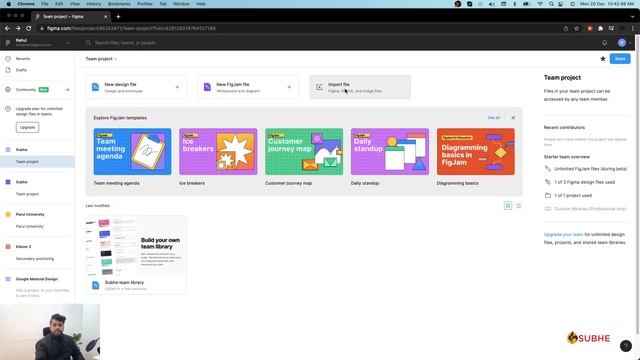
Task: Open Parul University project
Action: (x=29, y=227)
